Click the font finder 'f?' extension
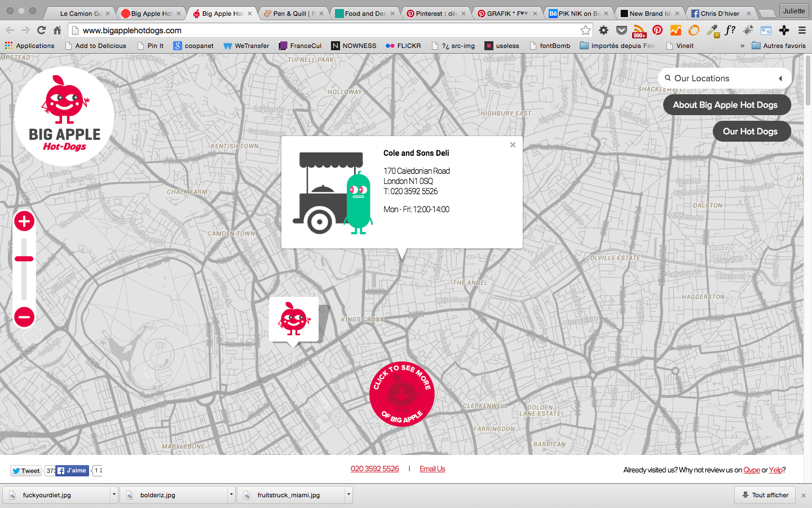Viewport: 812px width, 508px height. (x=730, y=30)
